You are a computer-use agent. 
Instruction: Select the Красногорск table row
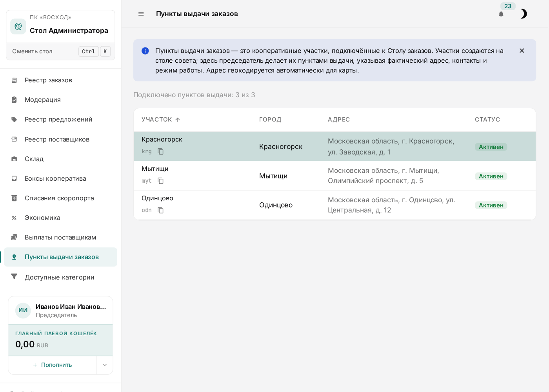point(335,146)
